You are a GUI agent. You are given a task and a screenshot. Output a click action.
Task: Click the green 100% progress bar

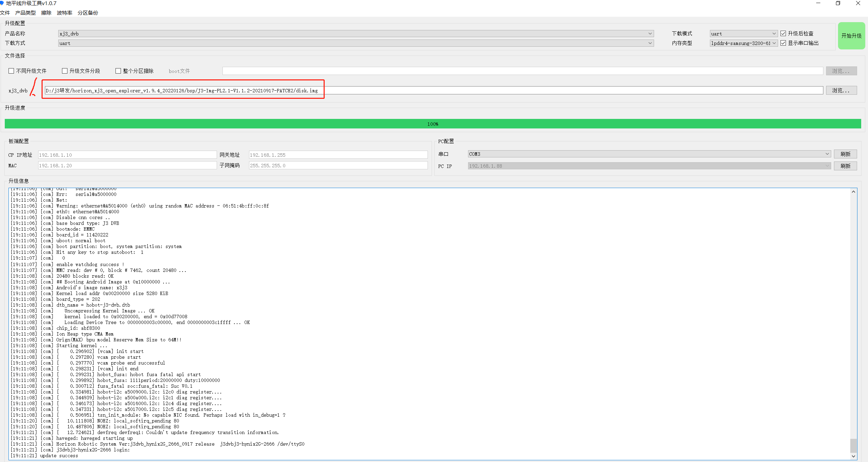coord(433,124)
